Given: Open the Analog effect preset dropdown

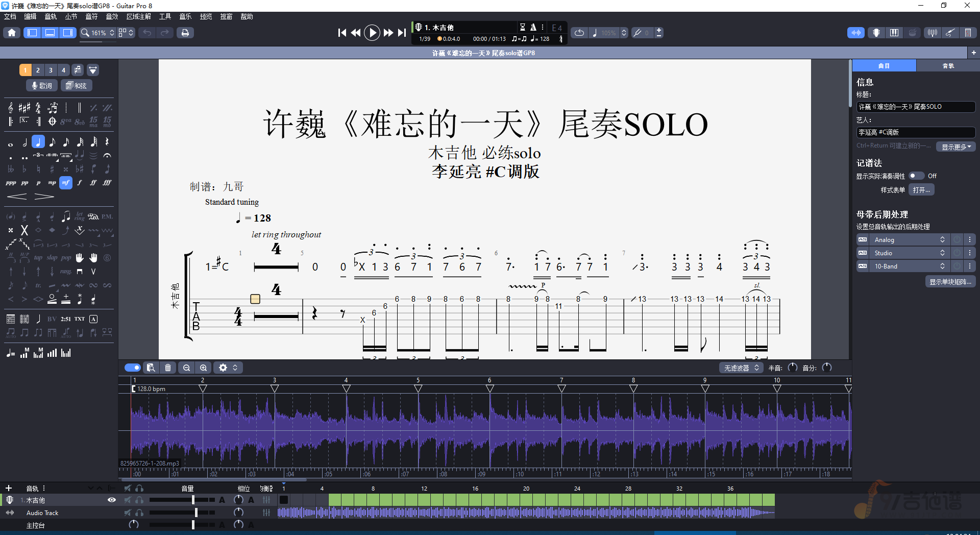Looking at the screenshot, I should 909,240.
